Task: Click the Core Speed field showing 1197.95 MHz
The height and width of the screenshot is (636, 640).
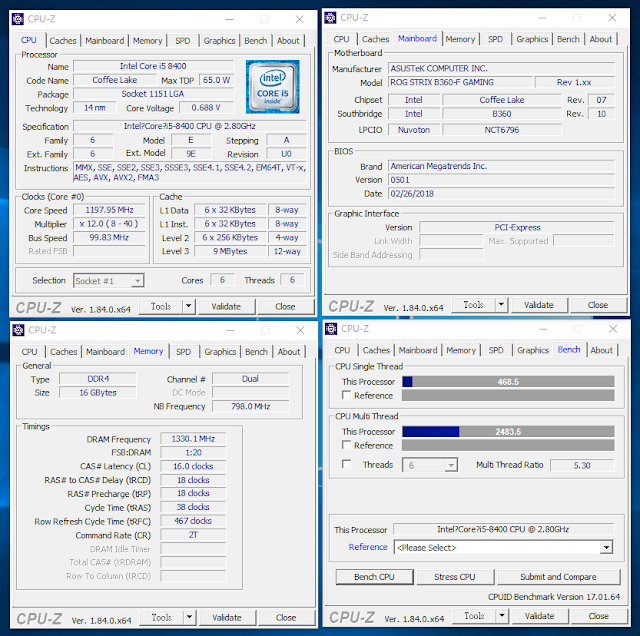Action: point(109,210)
